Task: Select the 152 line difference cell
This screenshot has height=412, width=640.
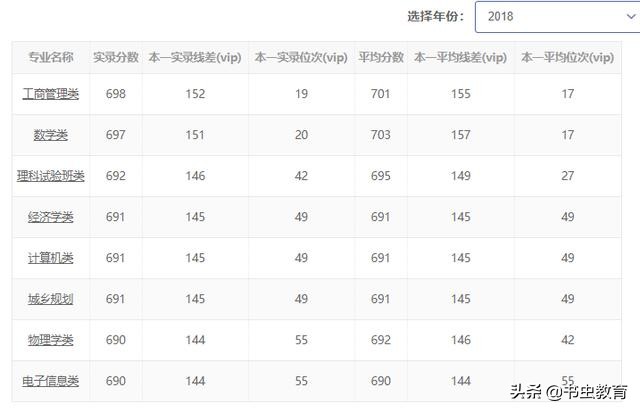Action: pyautogui.click(x=195, y=94)
